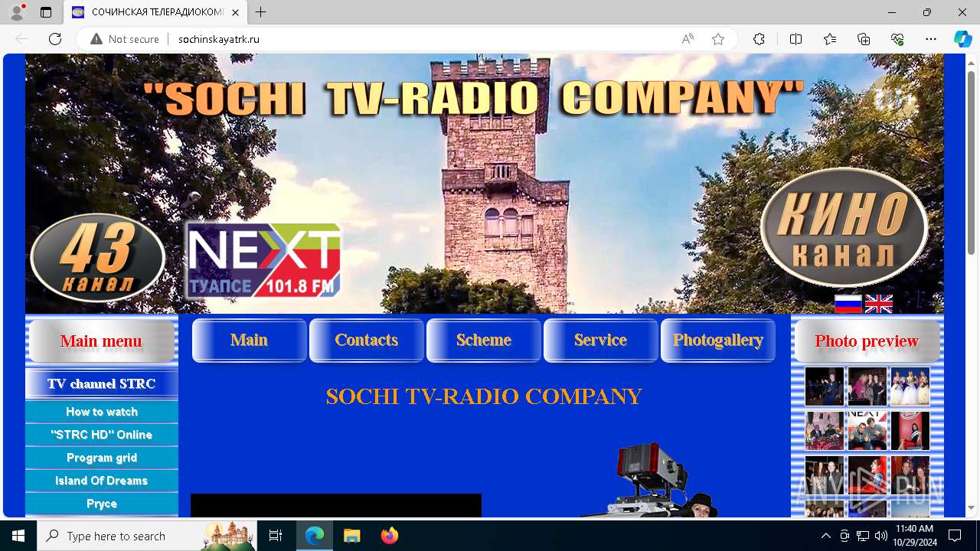Open volume control in system tray
The width and height of the screenshot is (980, 551).
(880, 536)
